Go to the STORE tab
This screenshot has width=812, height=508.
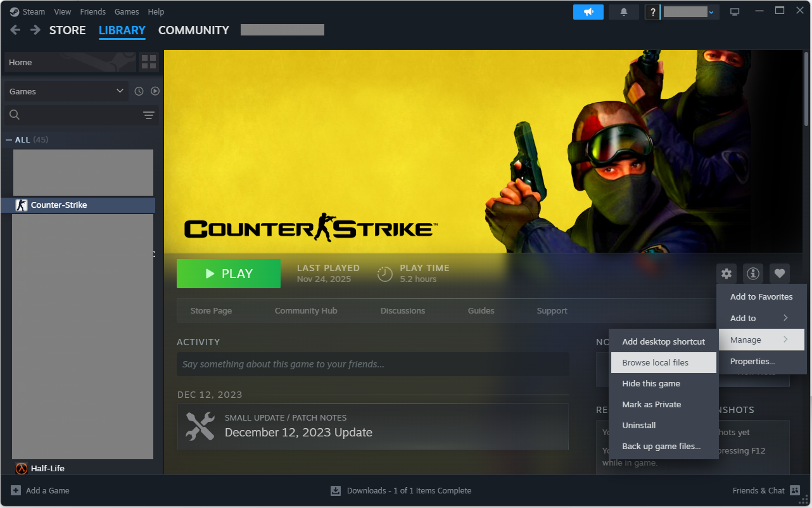(68, 30)
